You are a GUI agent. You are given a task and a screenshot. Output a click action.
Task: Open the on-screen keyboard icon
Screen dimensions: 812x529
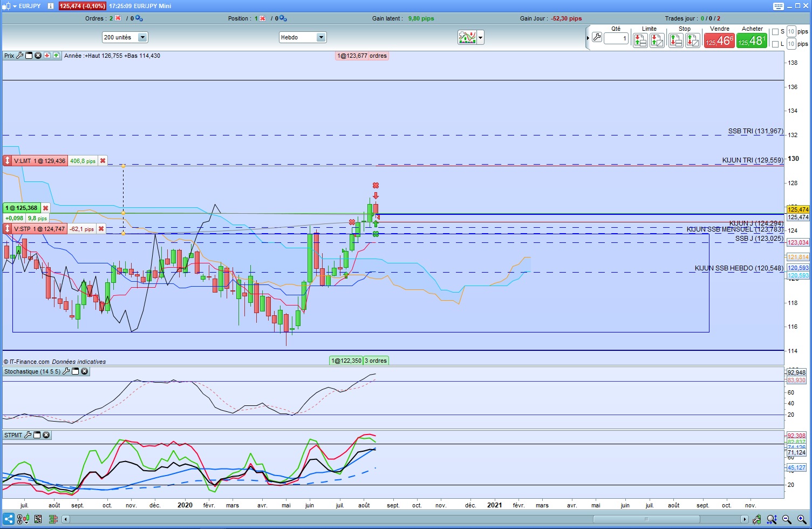pos(778,6)
